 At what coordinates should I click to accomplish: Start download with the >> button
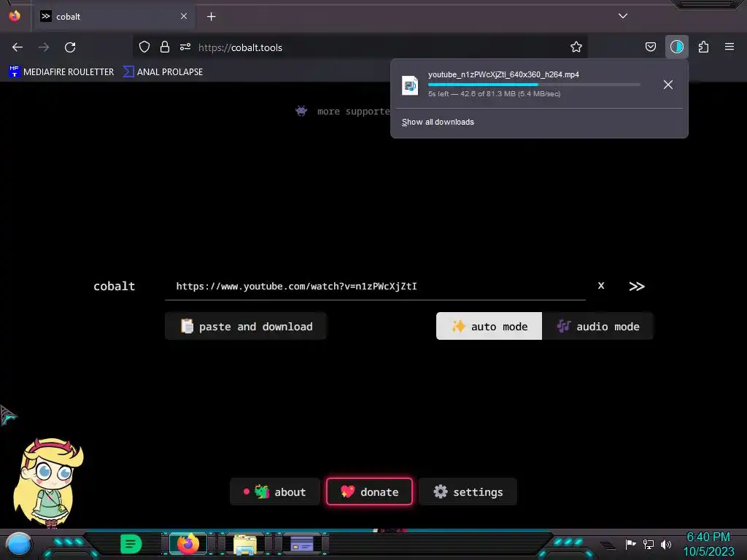click(636, 286)
